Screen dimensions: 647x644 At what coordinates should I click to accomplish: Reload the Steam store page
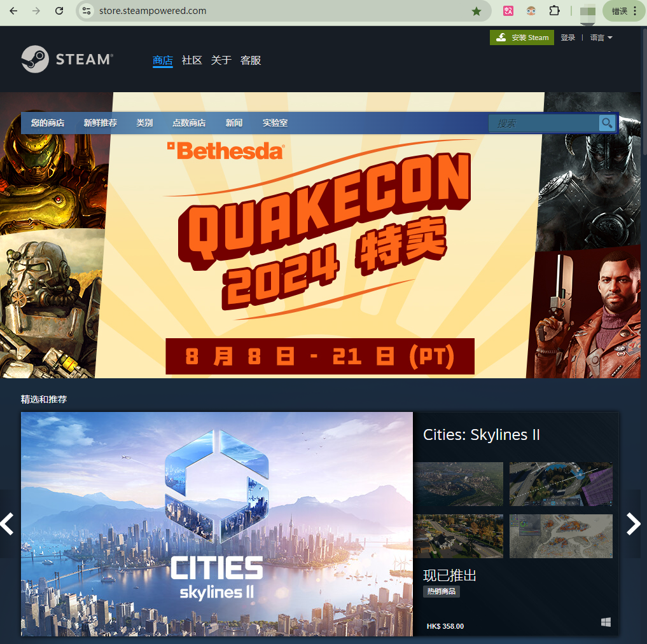59,11
